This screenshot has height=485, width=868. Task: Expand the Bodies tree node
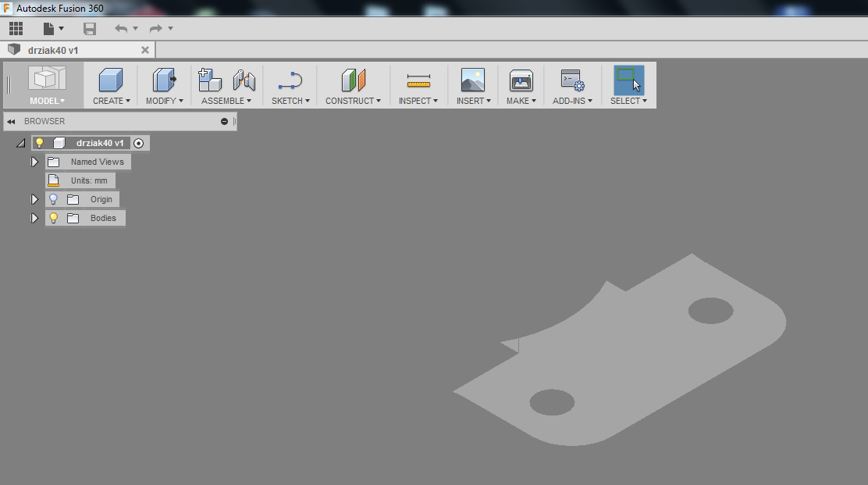(34, 218)
